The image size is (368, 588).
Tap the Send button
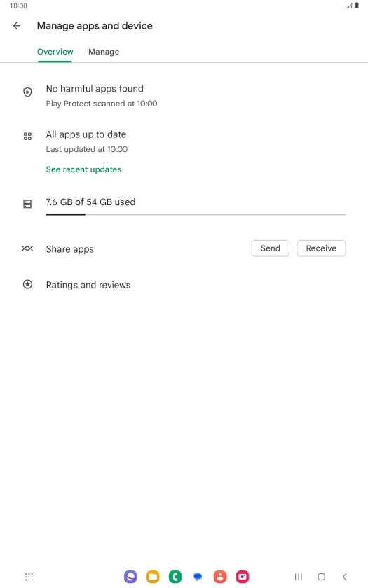[271, 248]
